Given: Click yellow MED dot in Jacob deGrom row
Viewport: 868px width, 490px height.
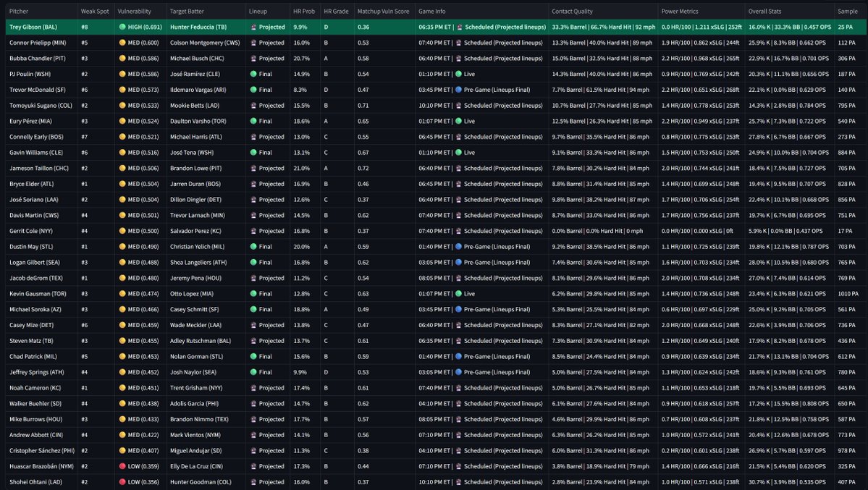Looking at the screenshot, I should (x=122, y=278).
